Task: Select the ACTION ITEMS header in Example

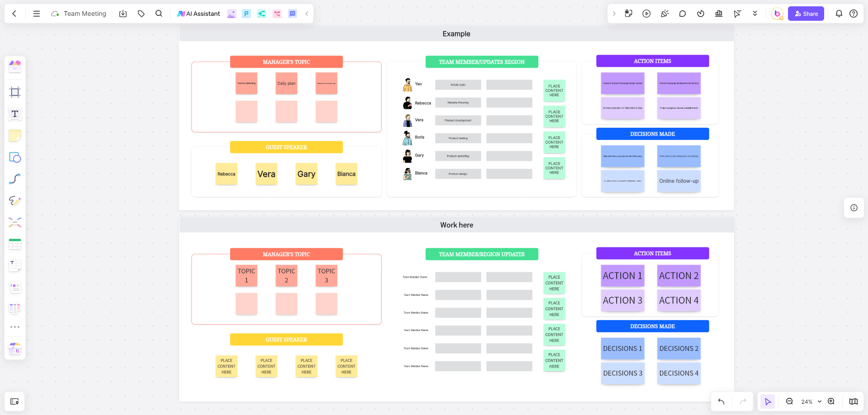Action: pos(652,61)
